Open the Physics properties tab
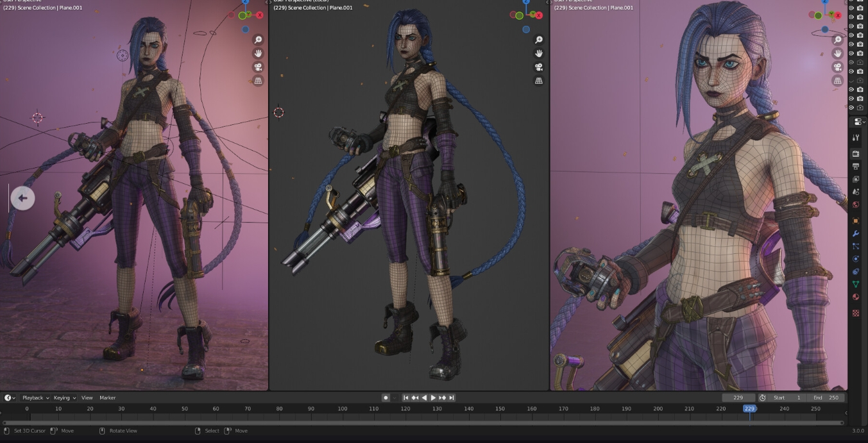This screenshot has width=868, height=443. (x=856, y=259)
